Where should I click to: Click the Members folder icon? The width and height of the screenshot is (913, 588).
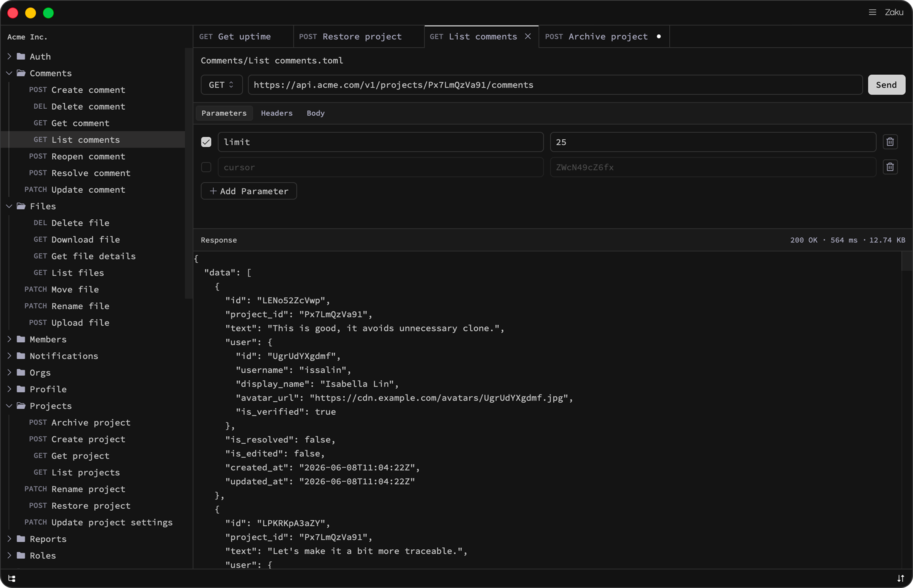pyautogui.click(x=21, y=339)
